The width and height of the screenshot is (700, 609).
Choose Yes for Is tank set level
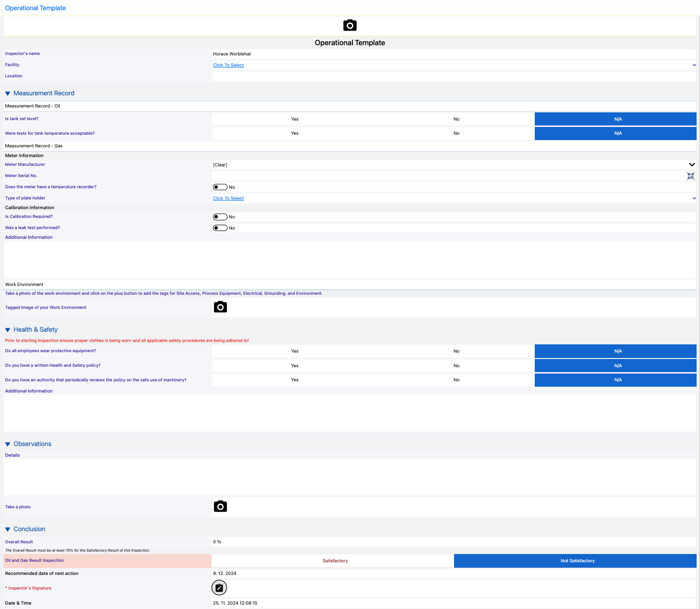pyautogui.click(x=295, y=119)
